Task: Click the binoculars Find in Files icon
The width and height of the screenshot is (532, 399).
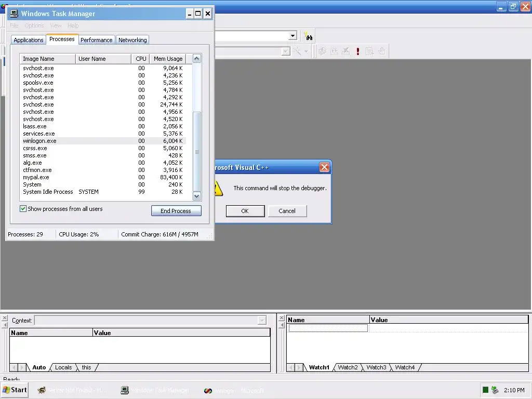Action: (309, 36)
